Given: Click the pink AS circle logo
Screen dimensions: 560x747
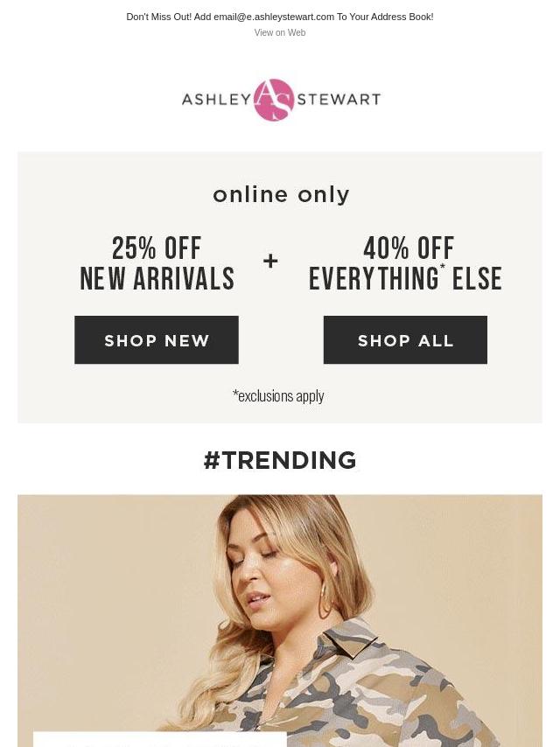Looking at the screenshot, I should tap(274, 100).
